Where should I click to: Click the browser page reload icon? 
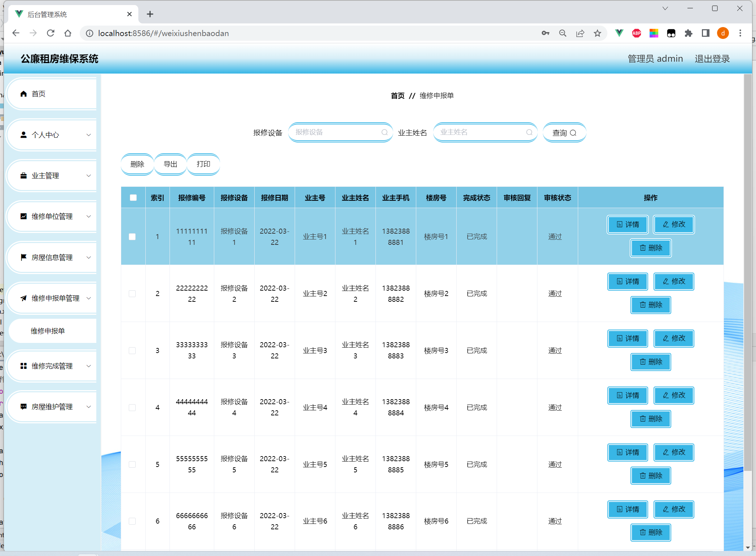click(x=50, y=33)
